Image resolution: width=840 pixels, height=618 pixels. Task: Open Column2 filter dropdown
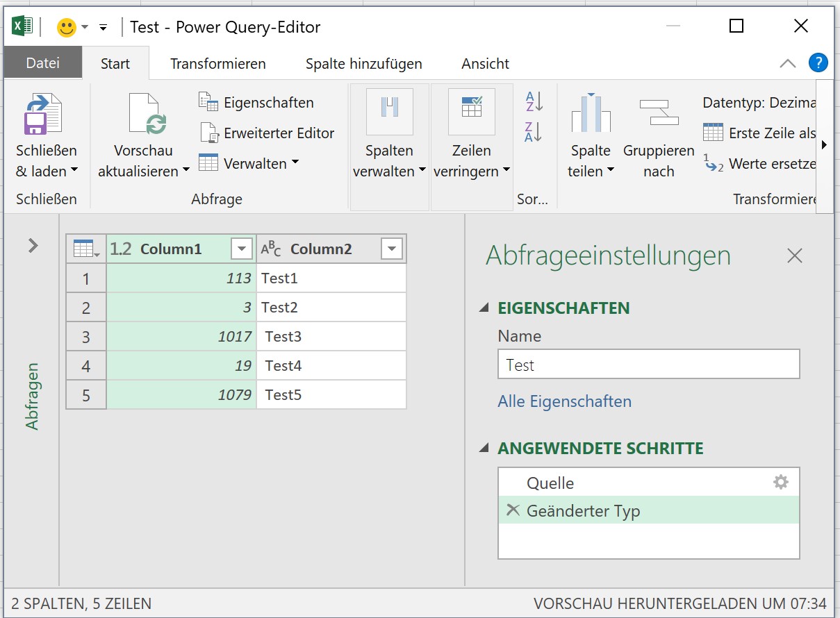click(392, 249)
